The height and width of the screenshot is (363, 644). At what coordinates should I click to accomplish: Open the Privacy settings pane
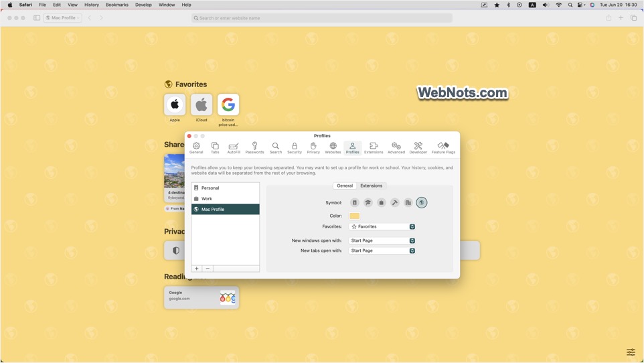pos(313,148)
